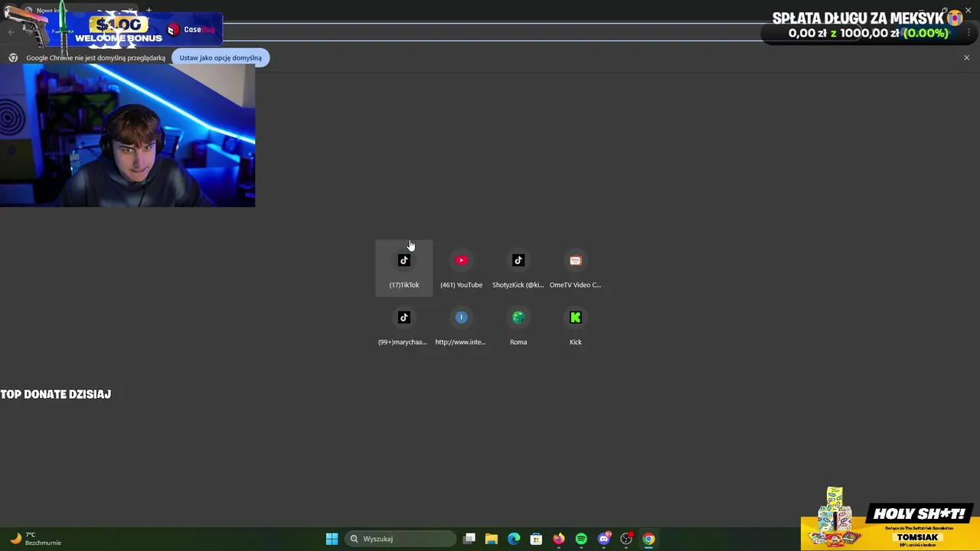980x551 pixels.
Task: Open Microsoft Store from the taskbar
Action: click(x=536, y=539)
